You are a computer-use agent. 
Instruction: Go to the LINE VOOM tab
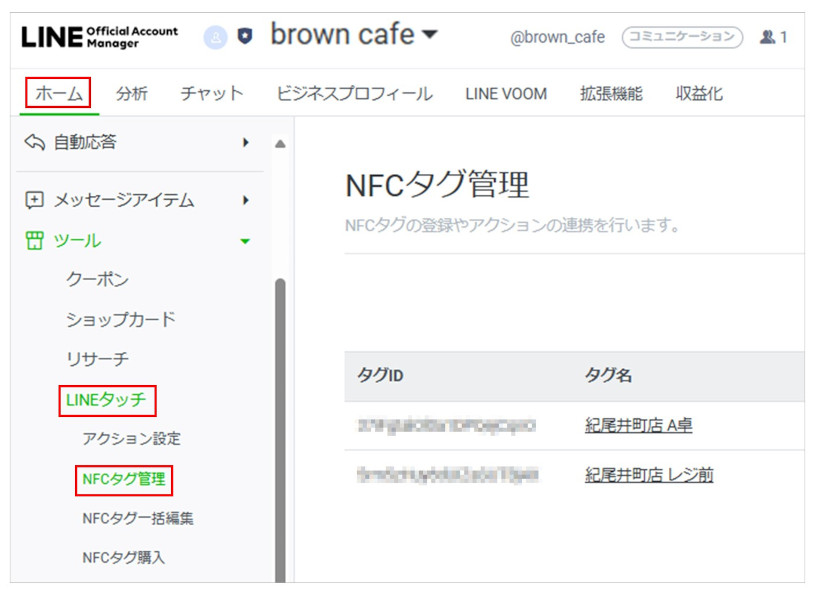click(506, 94)
